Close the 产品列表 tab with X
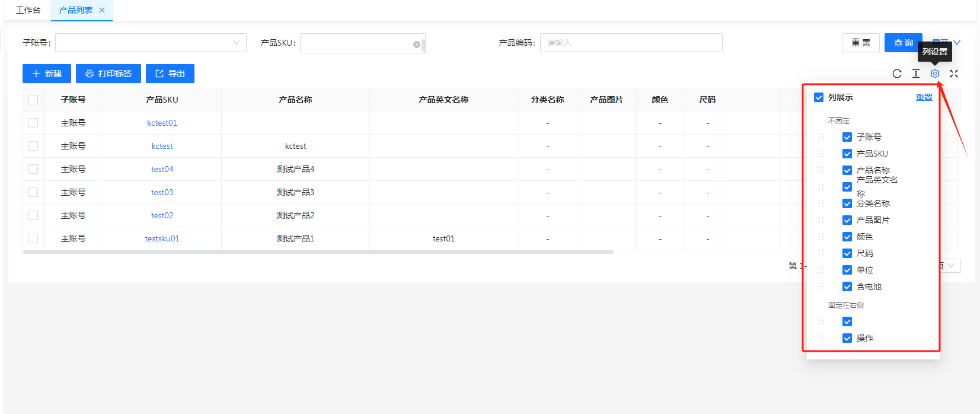 (x=102, y=10)
